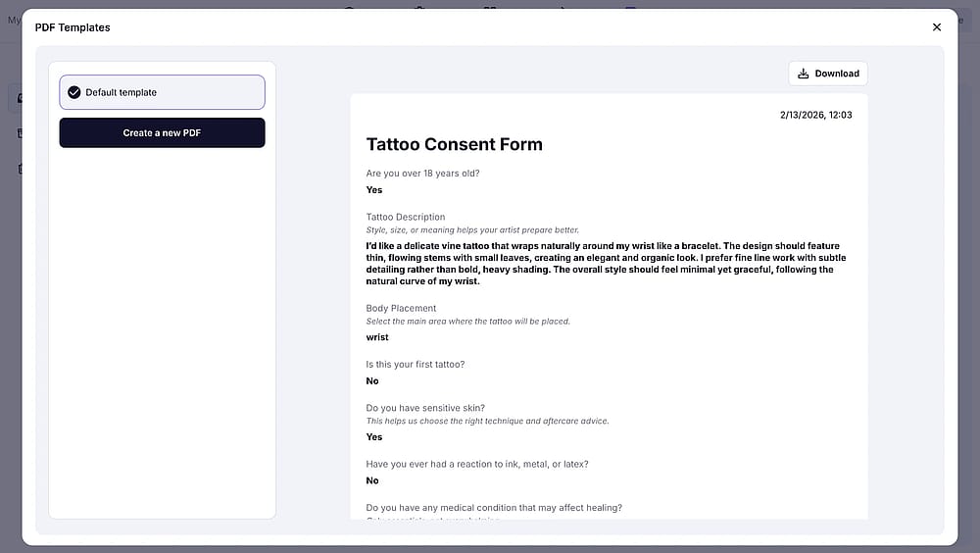Close the PDF Templates dialog
This screenshot has width=980, height=553.
tap(936, 26)
